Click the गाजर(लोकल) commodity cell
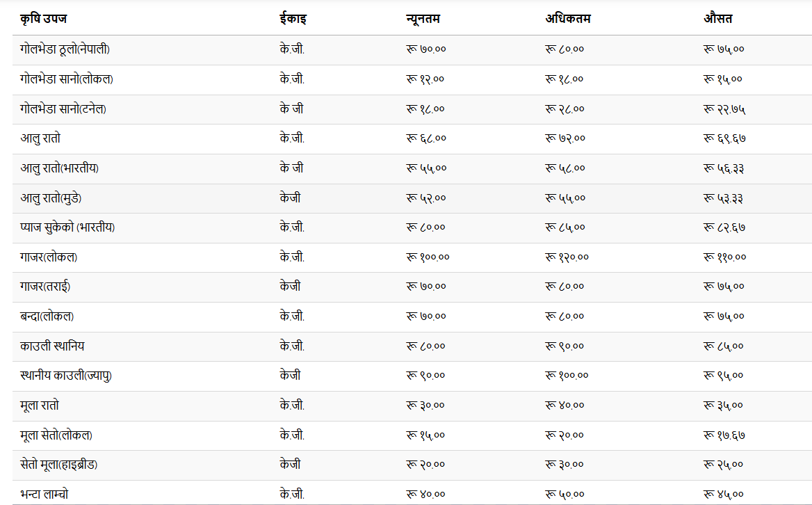The image size is (812, 505). 49,257
